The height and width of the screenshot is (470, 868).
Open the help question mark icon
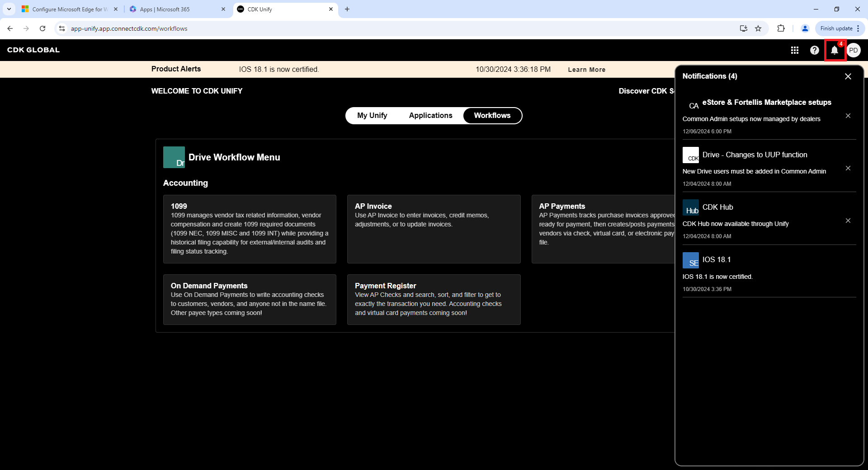814,50
